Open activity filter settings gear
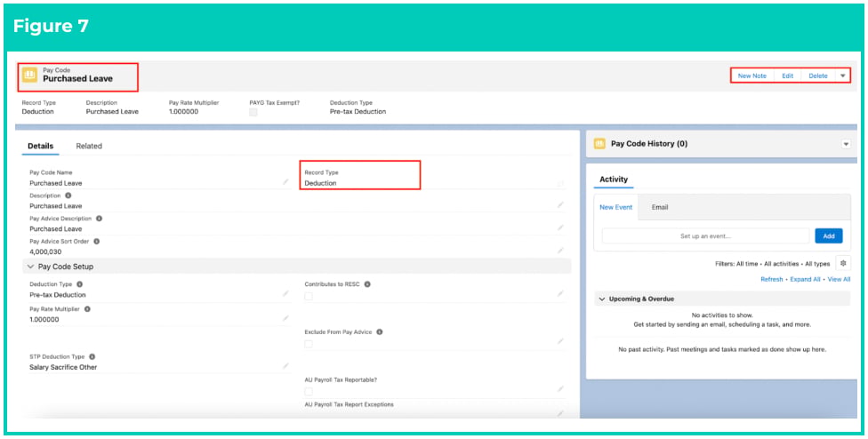 tap(843, 263)
